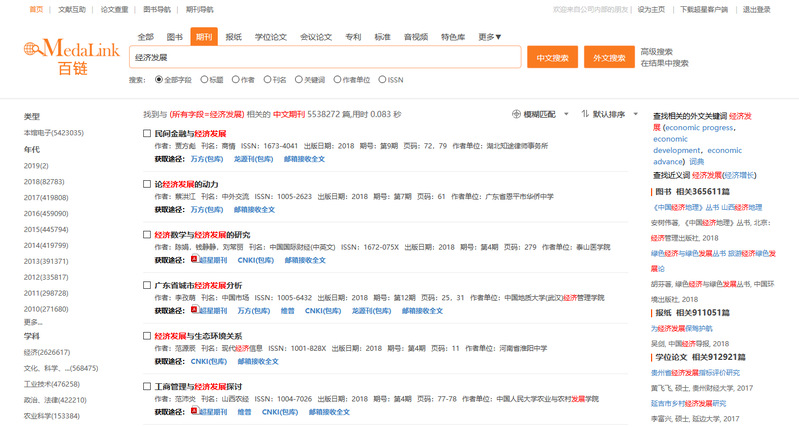Click the 默认排序 sort arrows icon
This screenshot has width=799, height=427.
click(586, 114)
